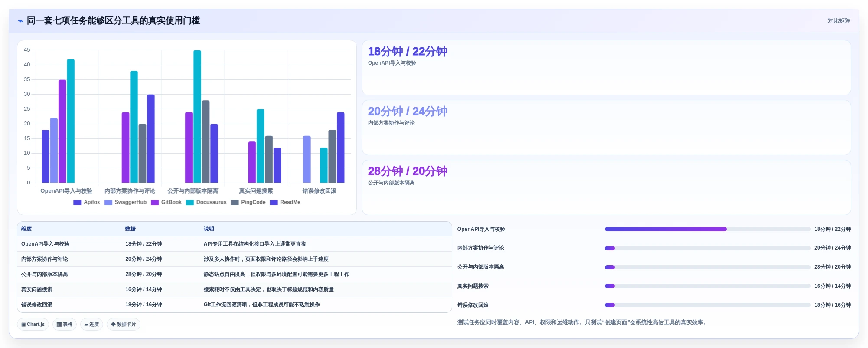This screenshot has height=348, width=868.
Task: Click the page title 同一套七项任务能够区分工具的真实使用门槛
Action: pyautogui.click(x=114, y=21)
